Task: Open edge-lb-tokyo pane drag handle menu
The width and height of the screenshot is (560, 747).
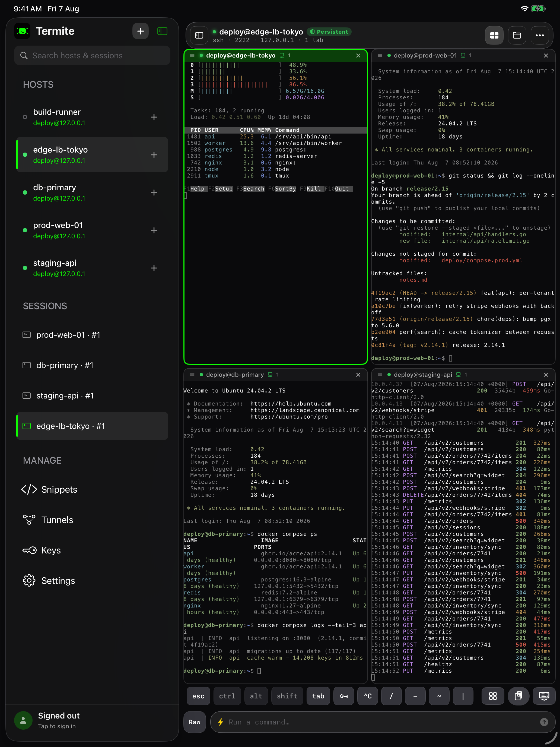Action: (192, 55)
